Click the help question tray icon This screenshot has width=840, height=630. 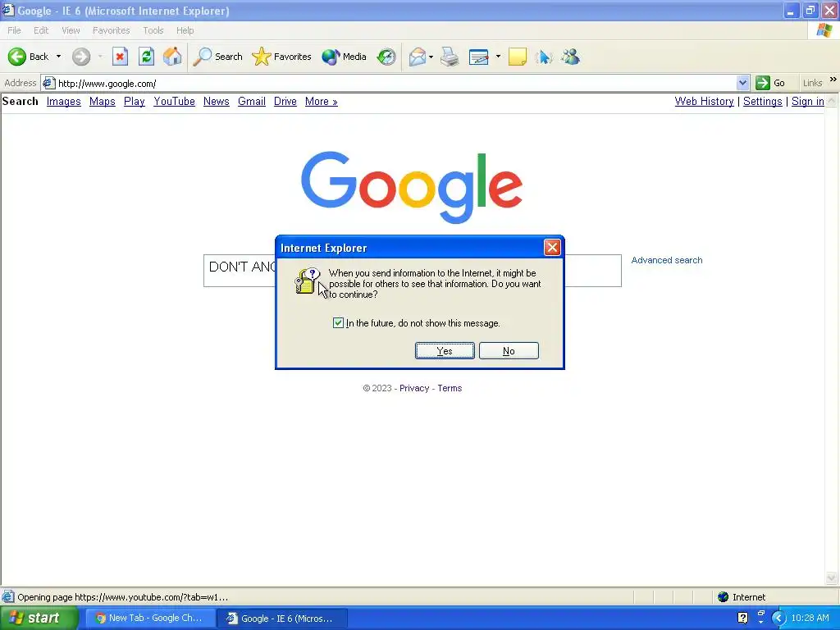pyautogui.click(x=742, y=618)
